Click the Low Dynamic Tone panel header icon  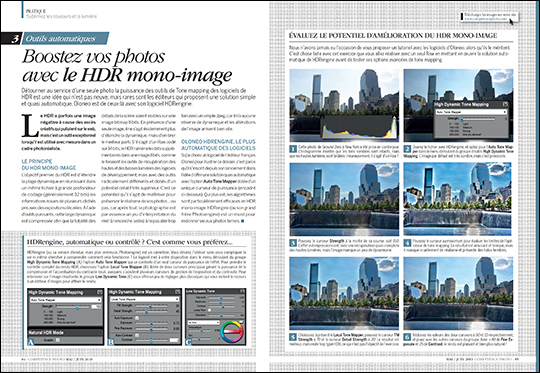242,291
